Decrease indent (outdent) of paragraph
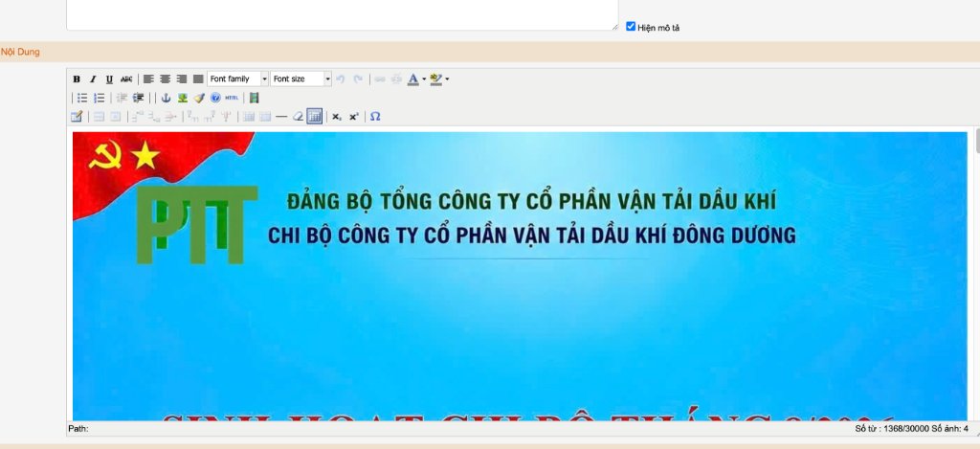 122,99
